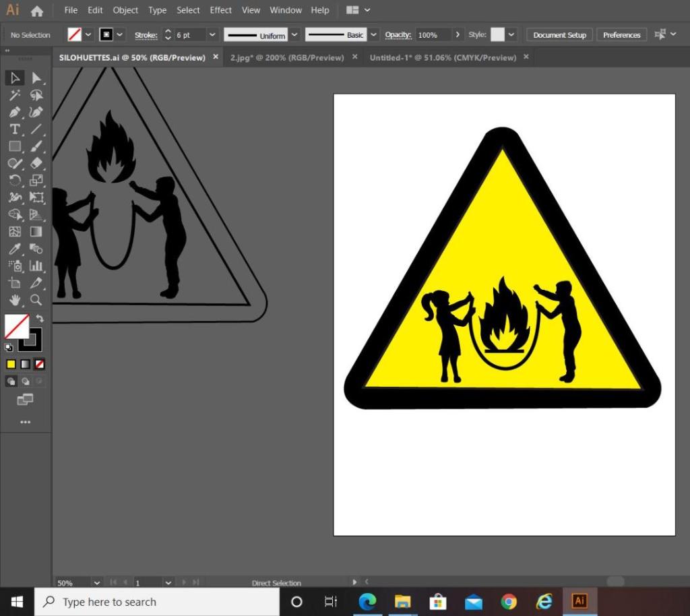Select the Gradient tool
This screenshot has width=690, height=616.
click(36, 232)
